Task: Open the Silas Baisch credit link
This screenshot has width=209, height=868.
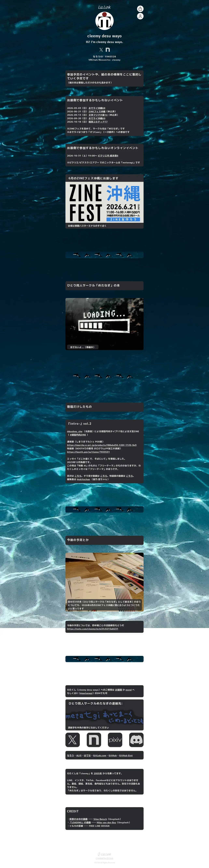Action: (x=100, y=819)
